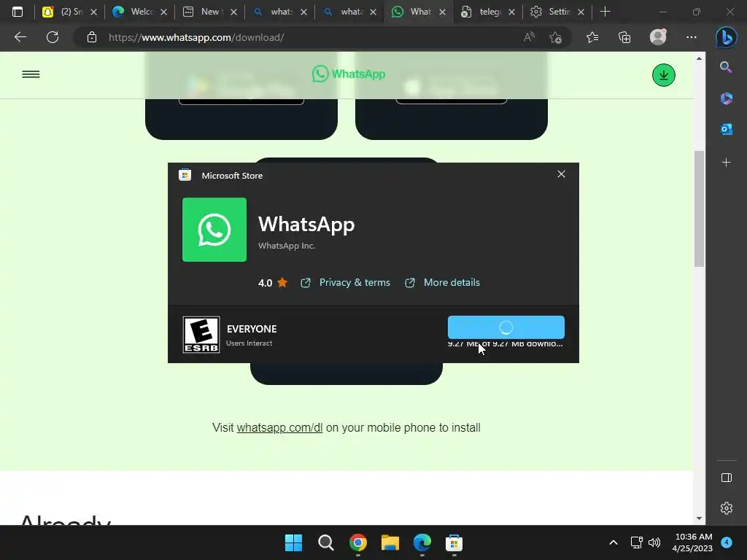Show hidden system tray icons
The height and width of the screenshot is (560, 747).
pos(614,542)
